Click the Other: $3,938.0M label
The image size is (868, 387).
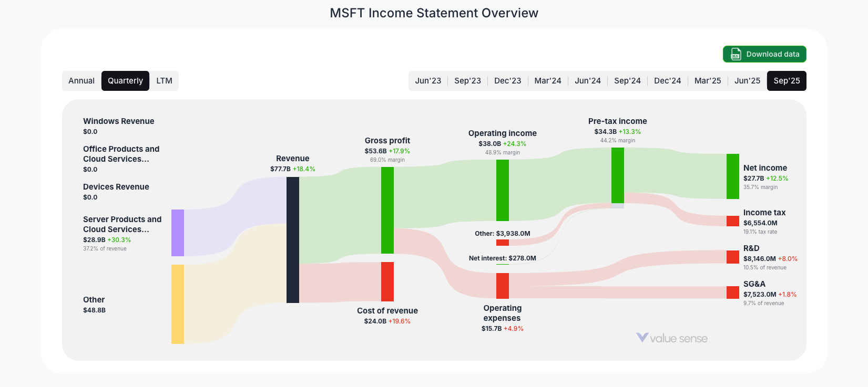click(x=503, y=234)
